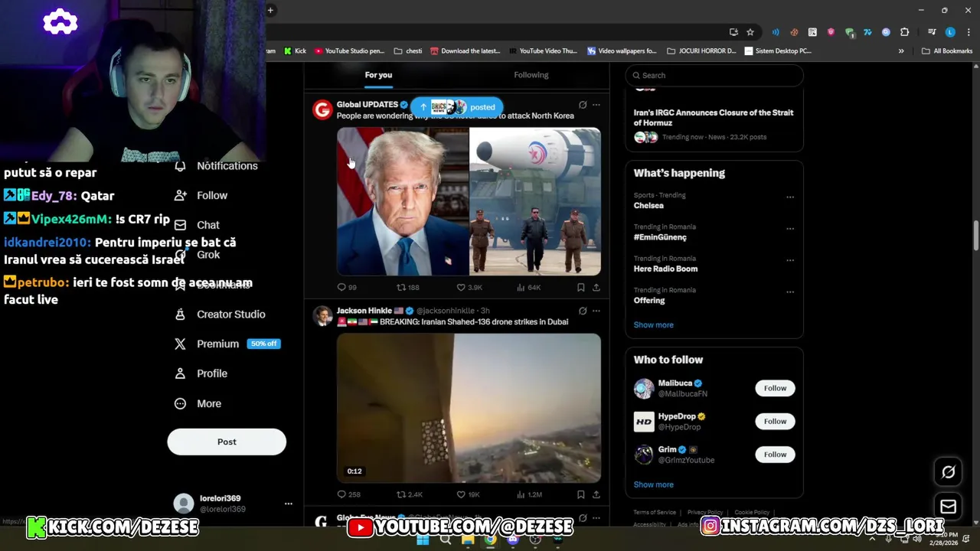Open a new browser tab with plus
This screenshot has height=551, width=980.
271,10
